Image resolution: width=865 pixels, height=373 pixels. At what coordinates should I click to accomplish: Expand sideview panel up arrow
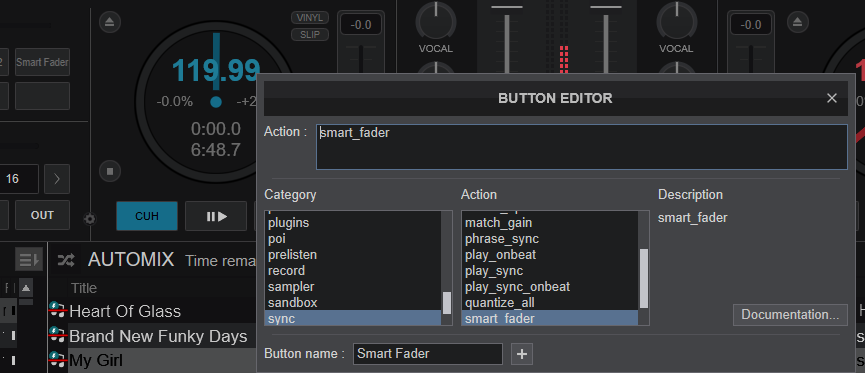(x=26, y=288)
